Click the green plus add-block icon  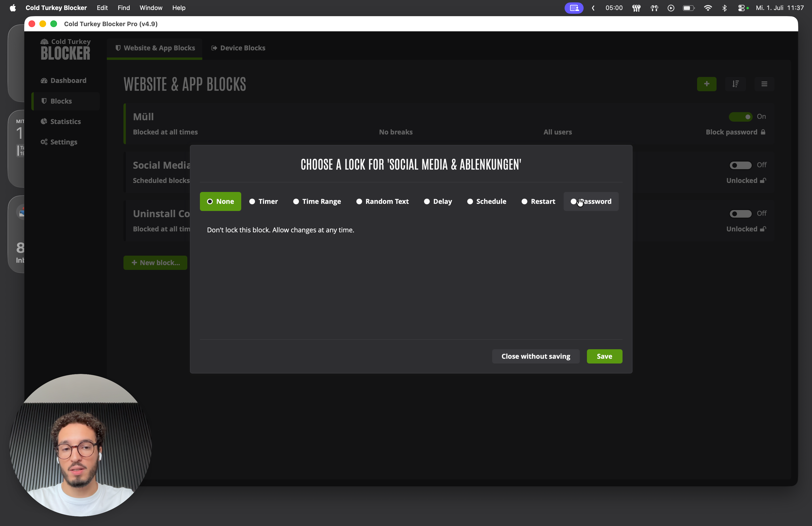point(707,84)
